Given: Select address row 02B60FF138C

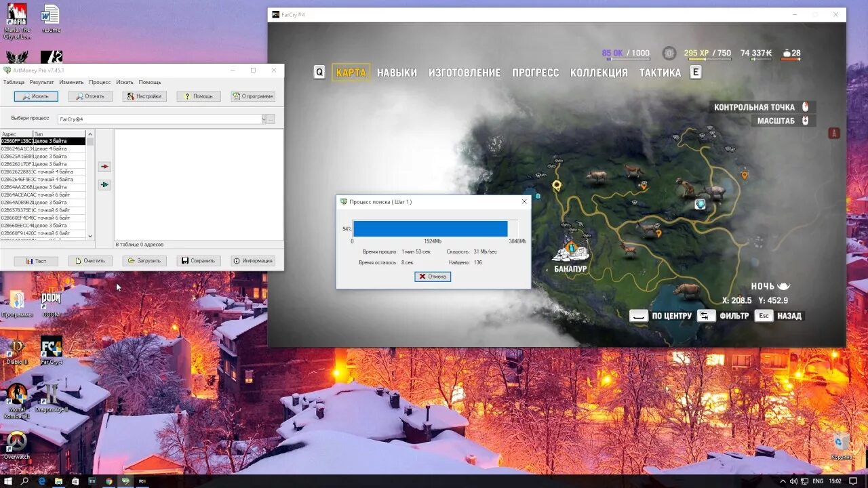Looking at the screenshot, I should pyautogui.click(x=43, y=141).
